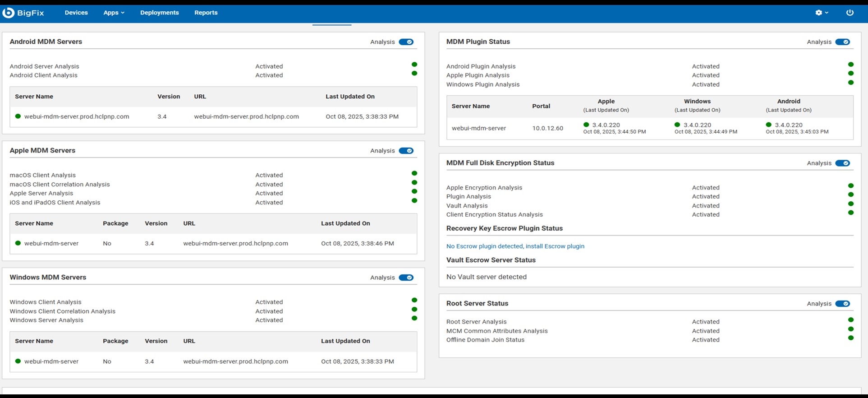Toggle Analysis switch for Android MDM Servers

406,42
